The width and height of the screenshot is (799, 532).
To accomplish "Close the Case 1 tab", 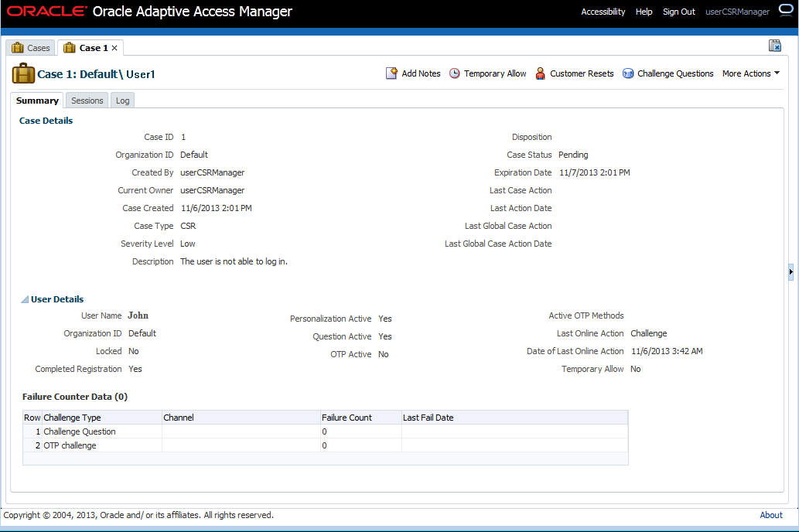I will 114,48.
